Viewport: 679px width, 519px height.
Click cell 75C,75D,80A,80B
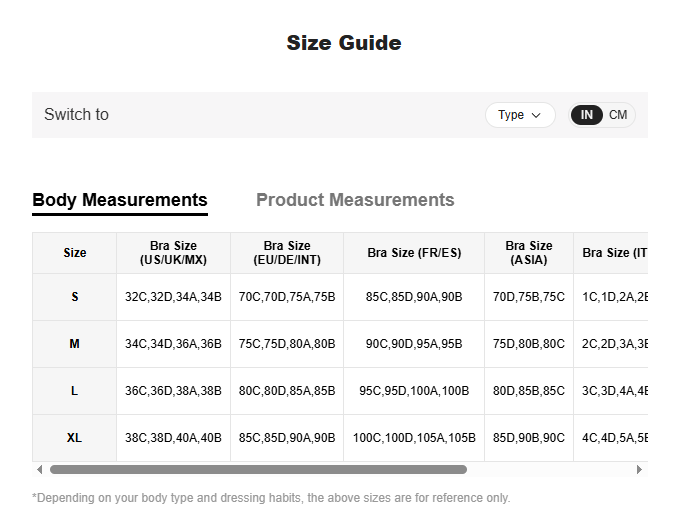click(287, 344)
